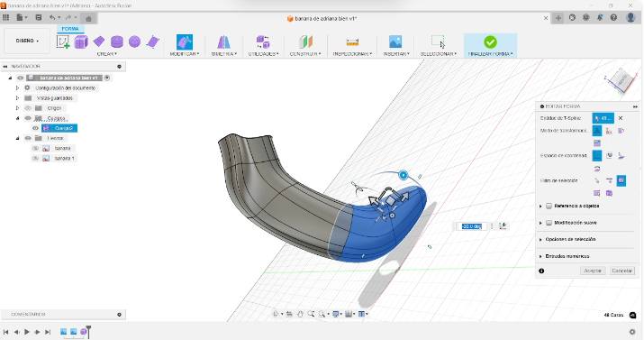Enable Modificación suave checkbox

coord(549,223)
